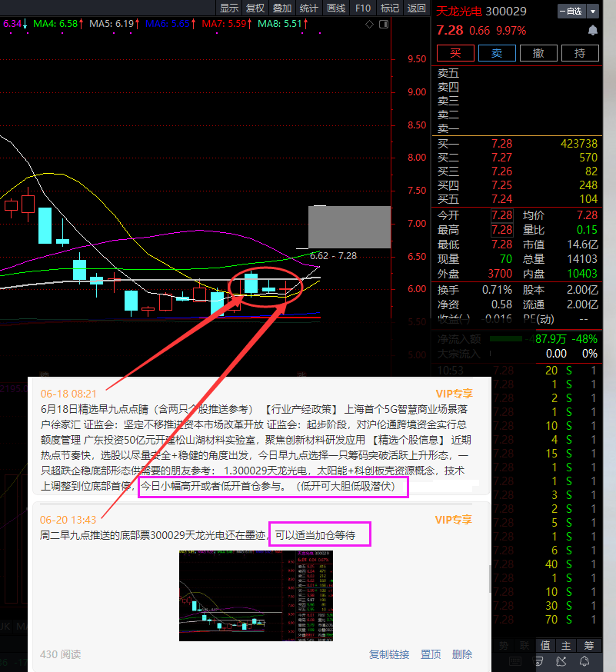Click the 06-20 13:43 post timestamp
Viewport: 616px width, 672px height.
68,520
